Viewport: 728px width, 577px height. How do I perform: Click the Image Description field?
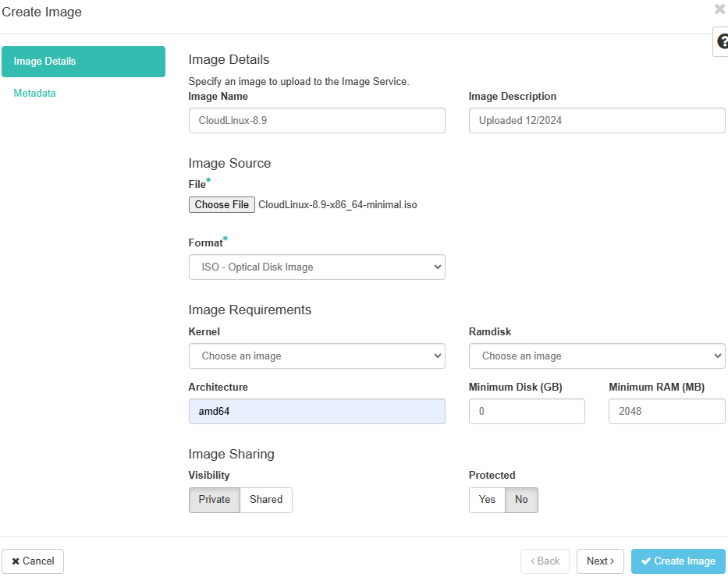point(597,121)
